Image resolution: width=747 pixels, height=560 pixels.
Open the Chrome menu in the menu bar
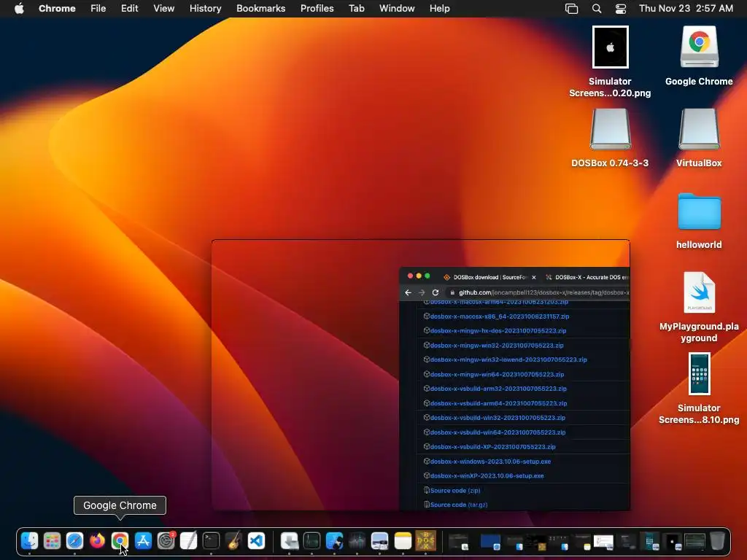point(57,9)
